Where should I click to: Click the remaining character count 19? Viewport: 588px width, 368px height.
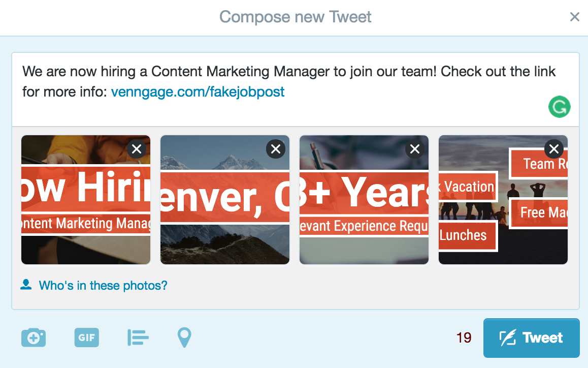coord(464,338)
